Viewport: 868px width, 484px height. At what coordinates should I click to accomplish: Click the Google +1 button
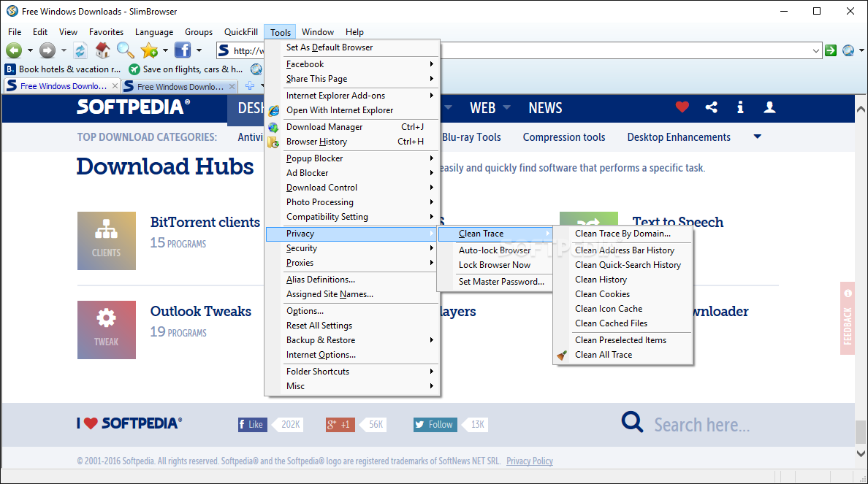[x=340, y=424]
